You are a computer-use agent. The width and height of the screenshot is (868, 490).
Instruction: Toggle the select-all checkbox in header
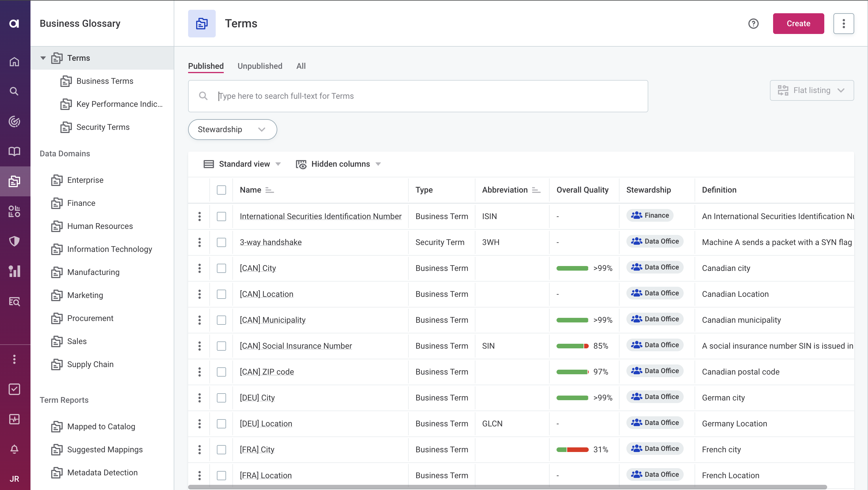pos(221,190)
